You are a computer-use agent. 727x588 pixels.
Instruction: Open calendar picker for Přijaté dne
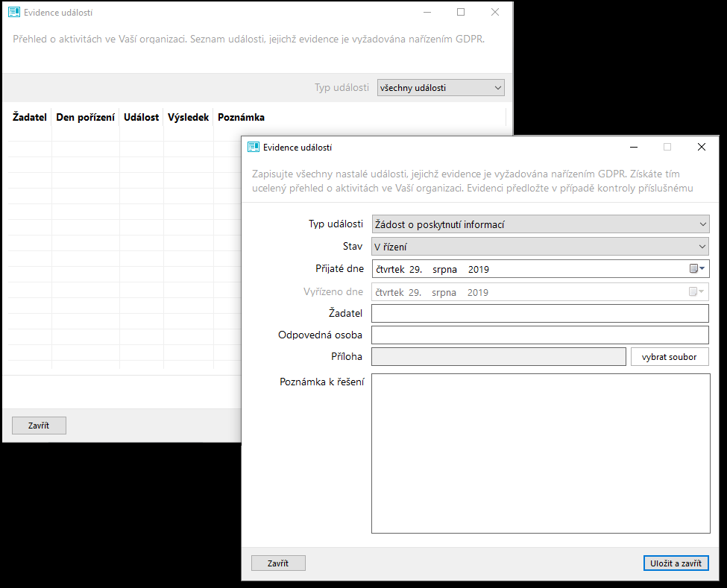point(697,269)
